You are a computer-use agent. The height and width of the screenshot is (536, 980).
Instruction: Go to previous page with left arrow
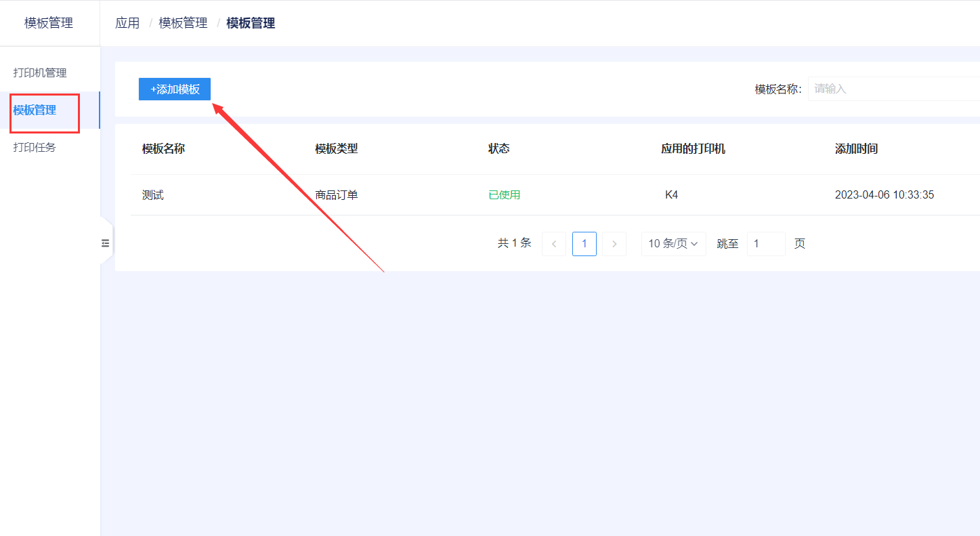point(554,244)
